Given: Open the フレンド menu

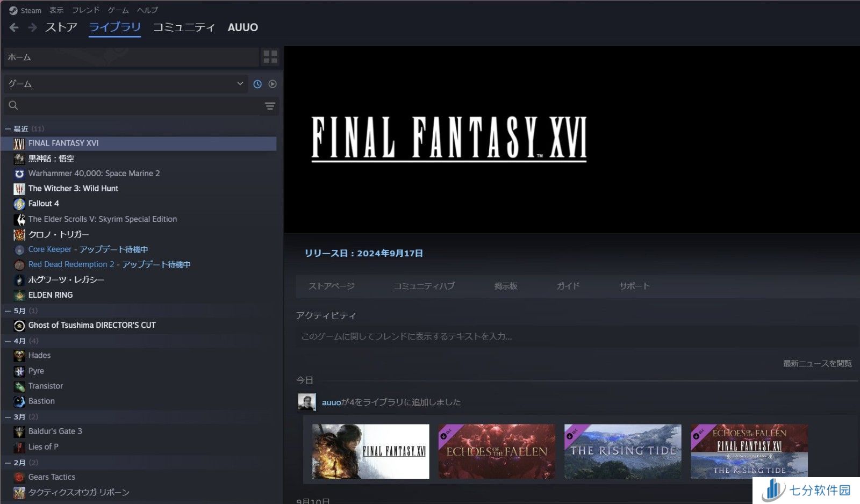Looking at the screenshot, I should pyautogui.click(x=85, y=10).
